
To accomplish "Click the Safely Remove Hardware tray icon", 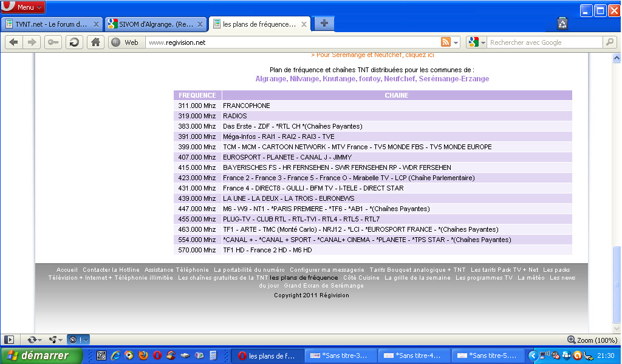I will click(588, 356).
